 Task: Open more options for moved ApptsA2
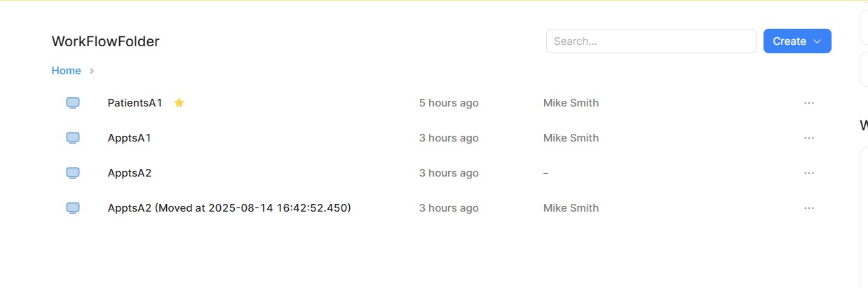click(809, 208)
